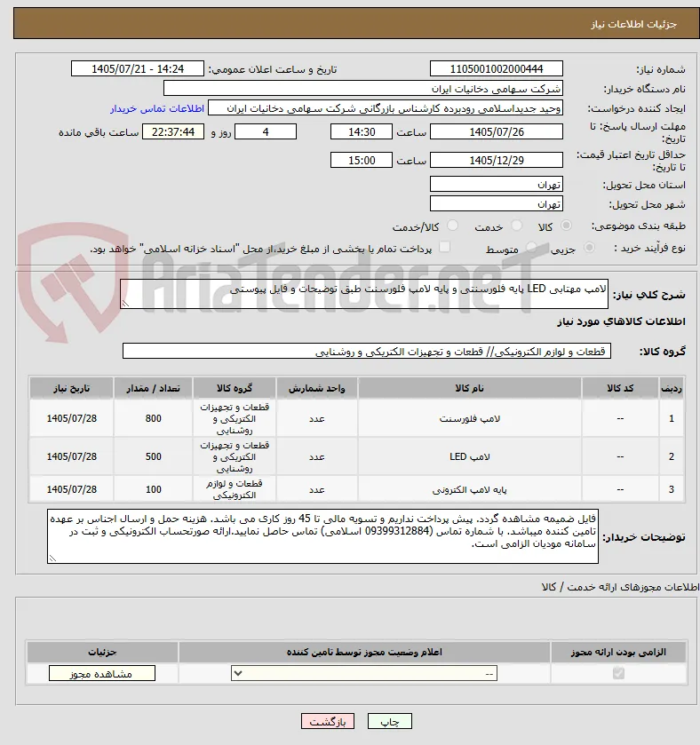The width and height of the screenshot is (700, 745).
Task: Click the تاریخ نیاز column header
Action: coord(71,388)
